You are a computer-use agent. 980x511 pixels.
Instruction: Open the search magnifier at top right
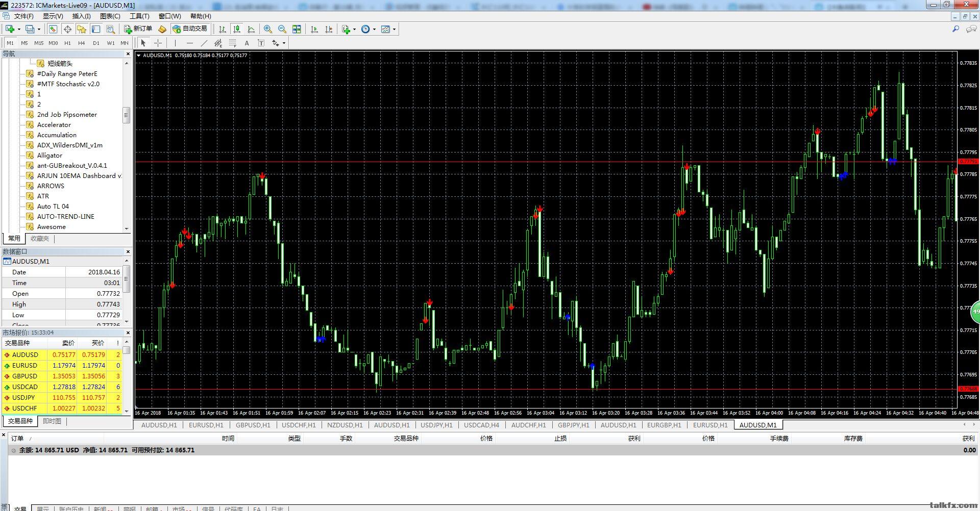coord(956,29)
